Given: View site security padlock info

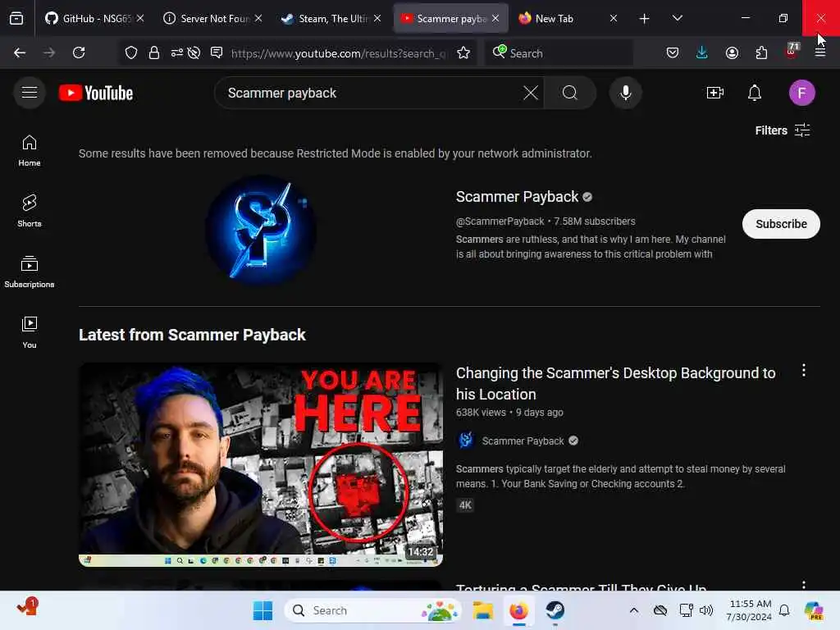Looking at the screenshot, I should coord(154,52).
